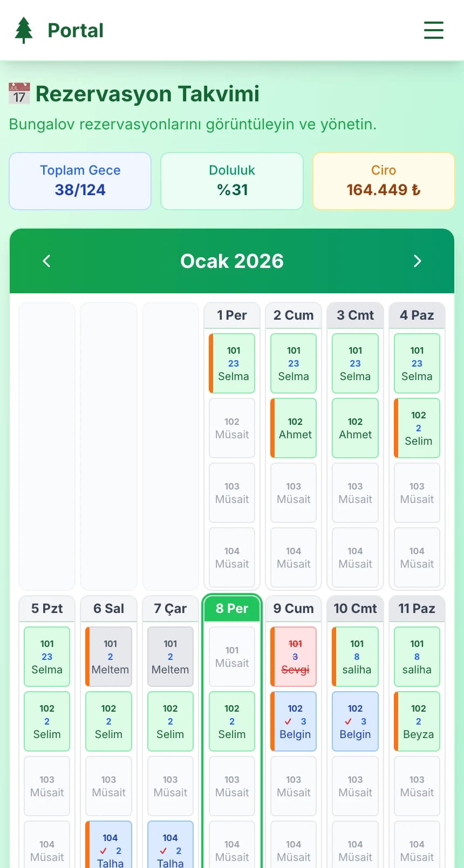Open Ahmet's 102 reservation on 2 Cum
464x868 pixels.
[295, 428]
